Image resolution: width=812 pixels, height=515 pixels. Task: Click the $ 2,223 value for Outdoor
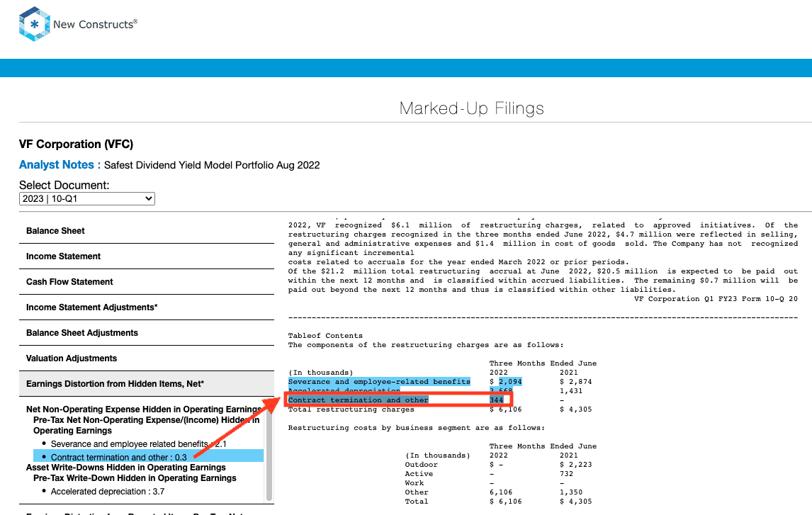click(x=576, y=465)
